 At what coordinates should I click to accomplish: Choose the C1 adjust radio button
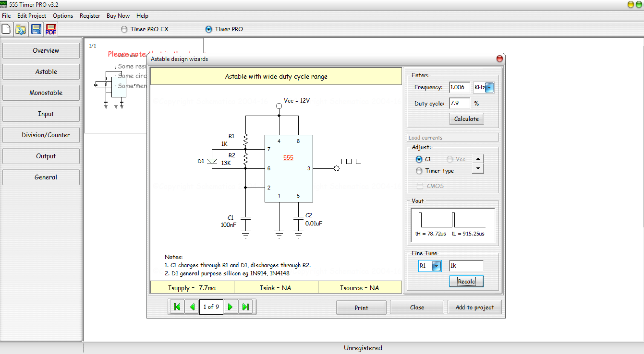[x=419, y=159]
